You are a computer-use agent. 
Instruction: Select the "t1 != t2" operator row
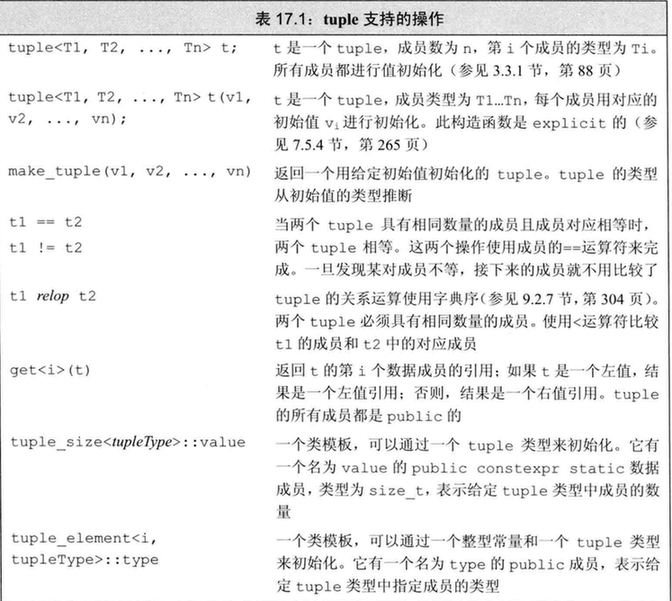(45, 243)
